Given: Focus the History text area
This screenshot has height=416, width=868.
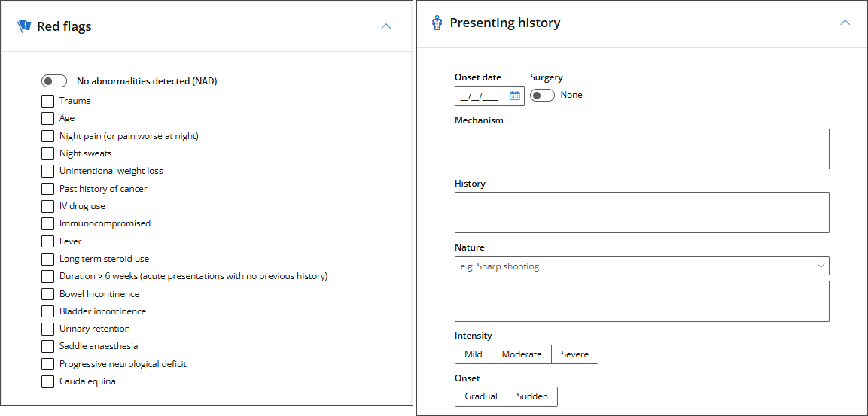Looking at the screenshot, I should tap(641, 212).
